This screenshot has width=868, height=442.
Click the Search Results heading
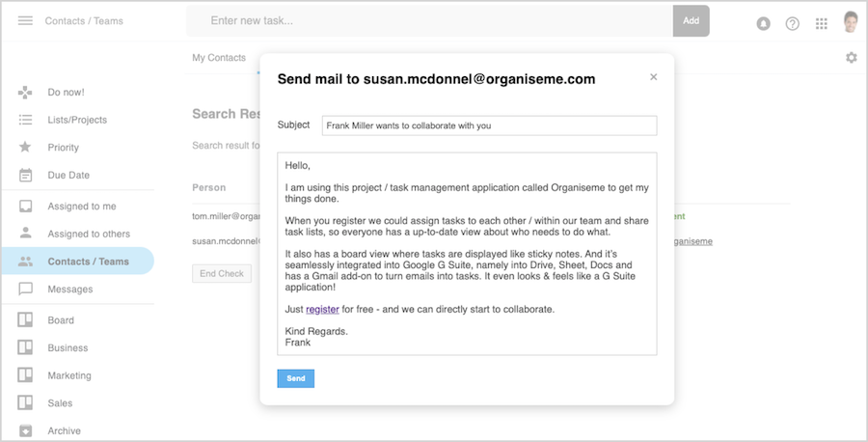(x=227, y=114)
